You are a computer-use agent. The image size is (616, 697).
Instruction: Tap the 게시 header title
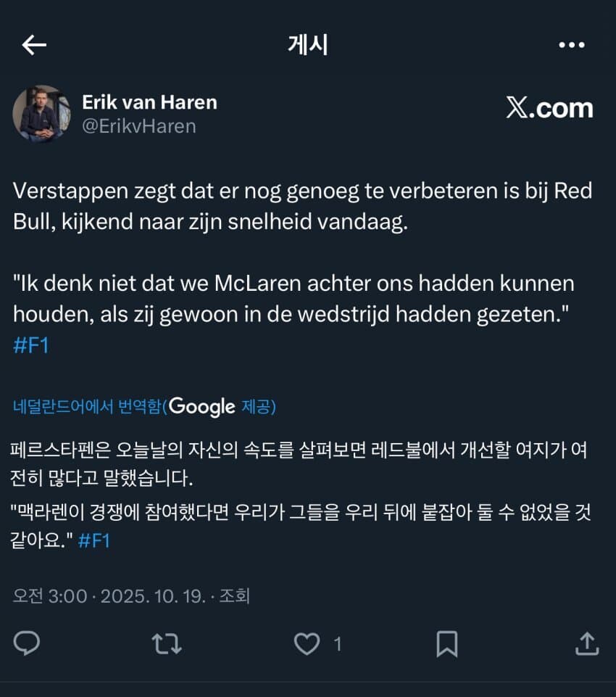click(308, 45)
